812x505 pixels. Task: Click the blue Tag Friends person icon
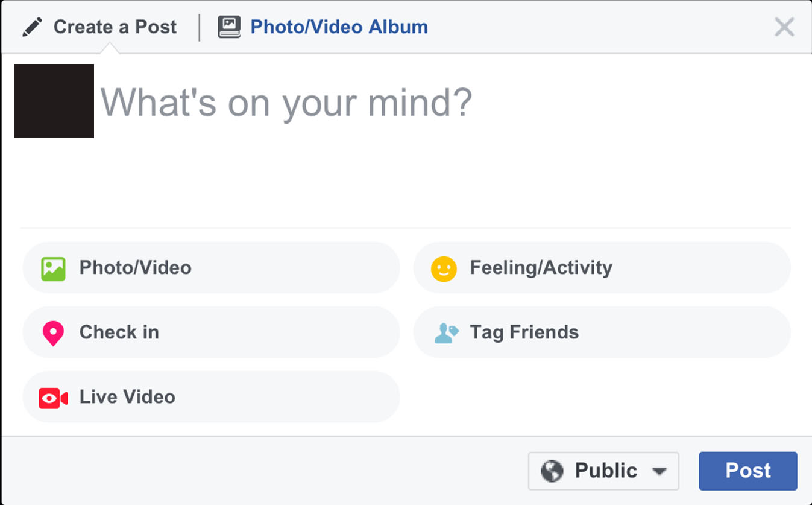point(447,333)
